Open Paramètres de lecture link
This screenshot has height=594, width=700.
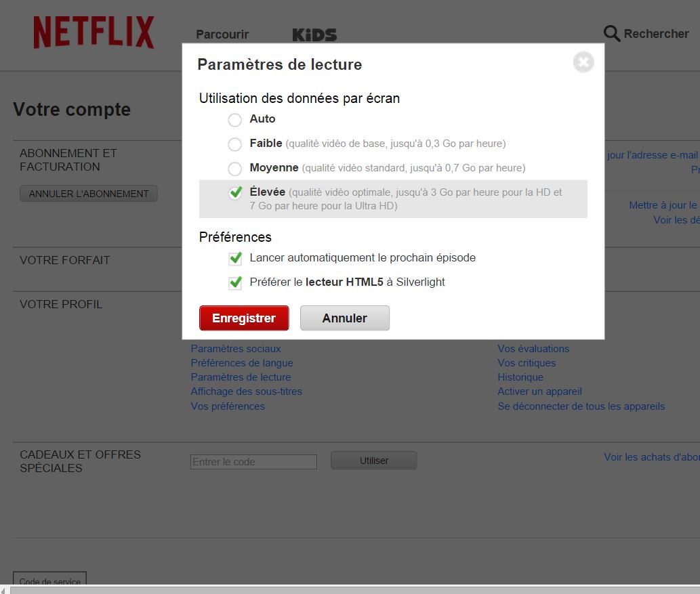241,377
